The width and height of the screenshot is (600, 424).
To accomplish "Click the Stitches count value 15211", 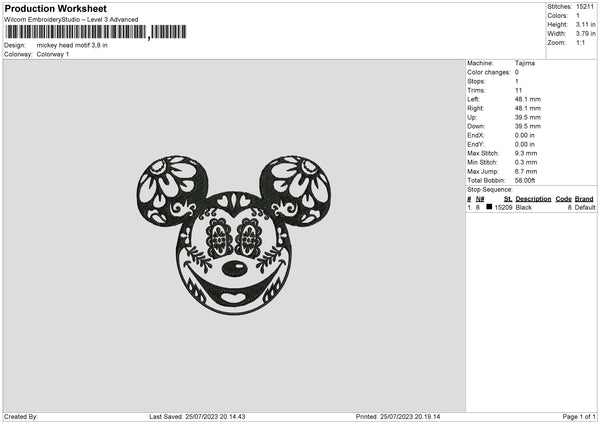I will [x=585, y=7].
